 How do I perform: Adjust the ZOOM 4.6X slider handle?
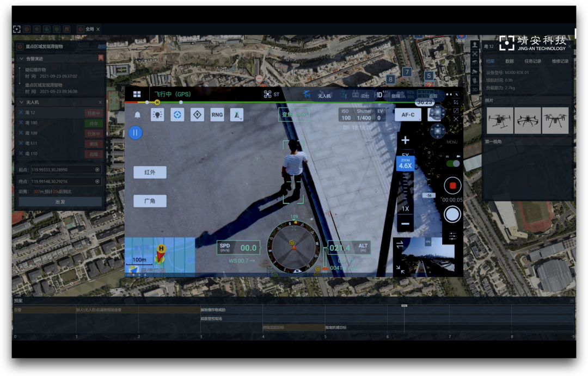click(406, 164)
